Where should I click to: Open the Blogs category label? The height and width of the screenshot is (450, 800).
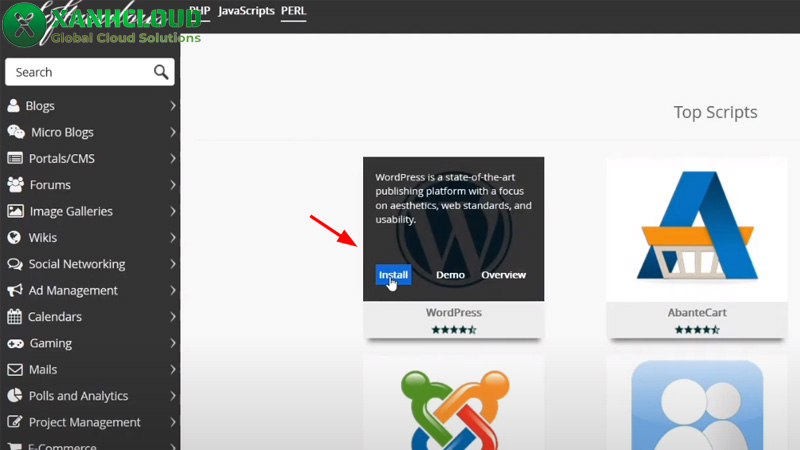(40, 106)
